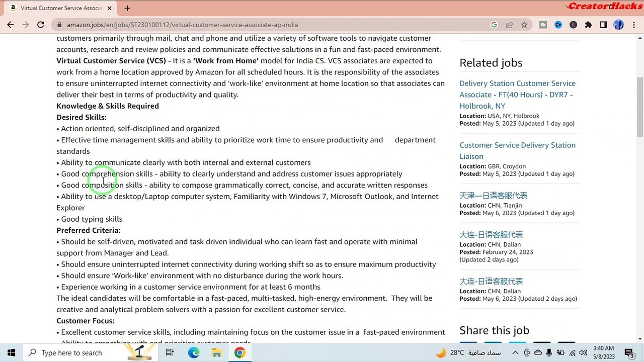Image resolution: width=644 pixels, height=362 pixels.
Task: Click the Experience working in customer service bullet
Action: tap(188, 287)
